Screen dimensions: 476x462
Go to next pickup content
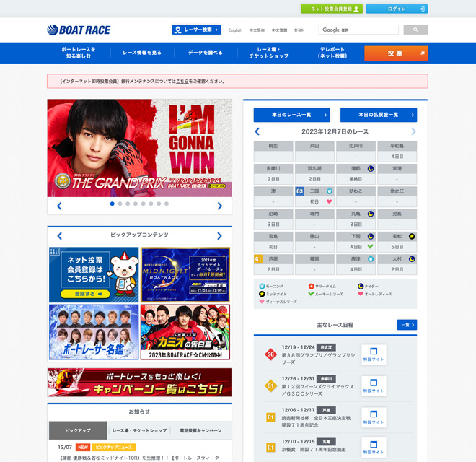coord(219,236)
